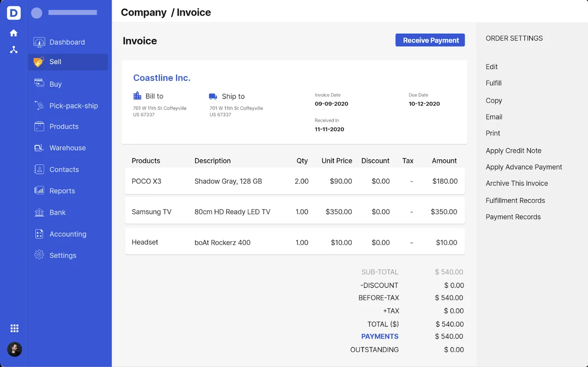Click the Warehouse forklift icon
The width and height of the screenshot is (588, 367).
coord(39,147)
